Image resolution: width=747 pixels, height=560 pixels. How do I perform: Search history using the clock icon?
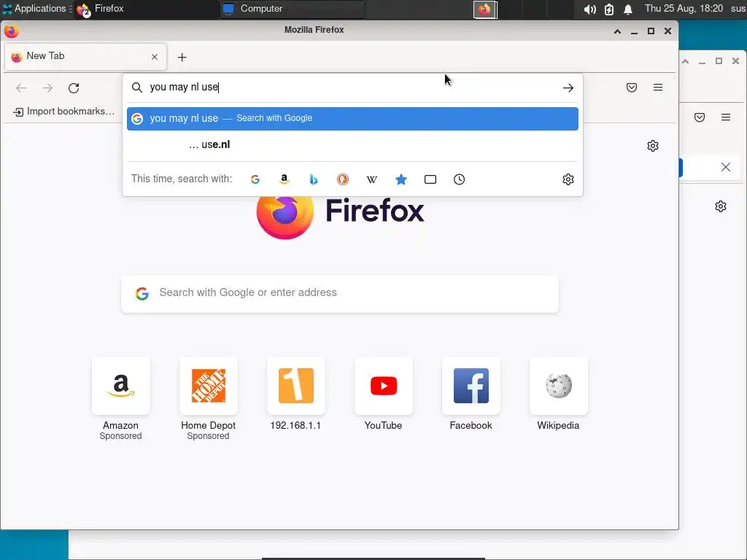pos(460,179)
